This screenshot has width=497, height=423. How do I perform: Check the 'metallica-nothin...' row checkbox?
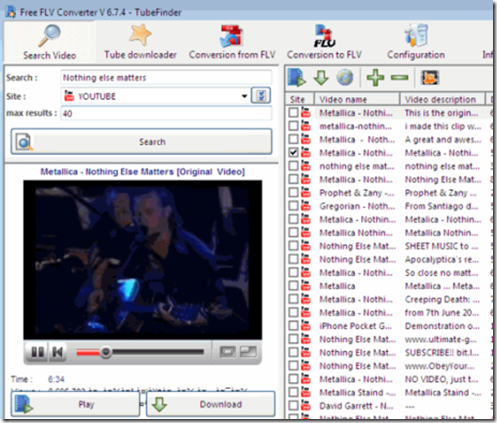tap(293, 126)
